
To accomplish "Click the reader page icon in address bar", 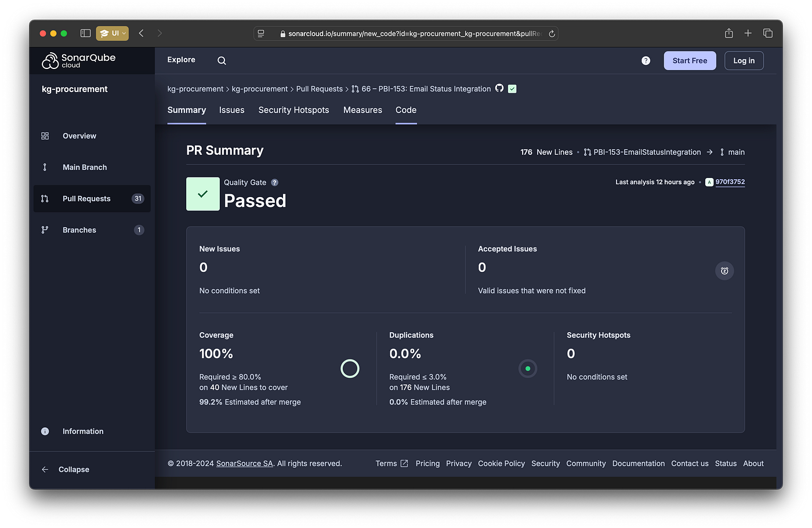I will (x=261, y=34).
